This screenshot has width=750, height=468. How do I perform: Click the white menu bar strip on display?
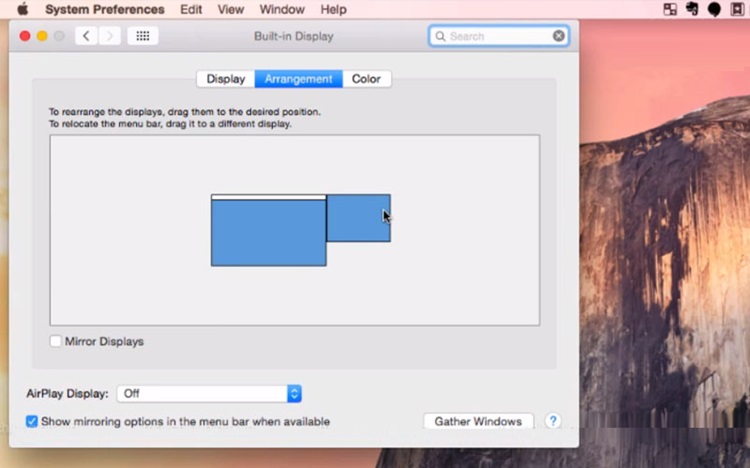pyautogui.click(x=269, y=197)
